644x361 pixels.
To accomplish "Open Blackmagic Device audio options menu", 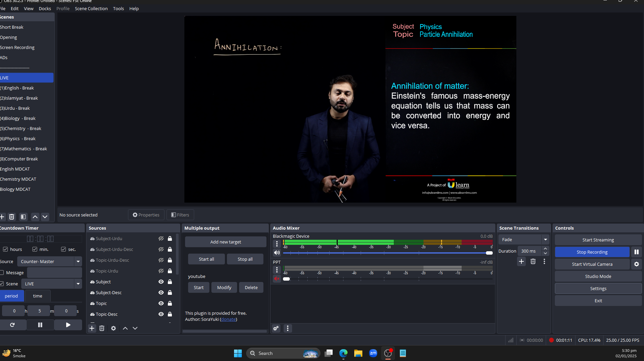I will tap(277, 244).
